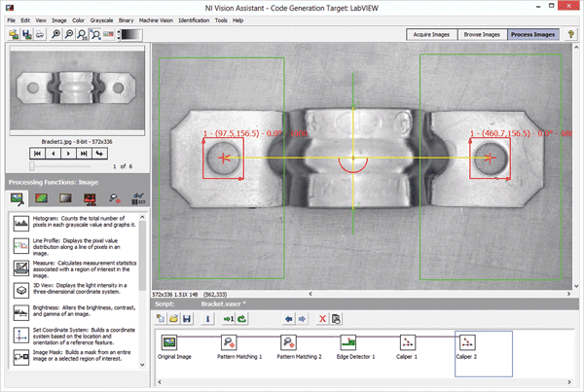Jump to last image in browser

[x=84, y=154]
